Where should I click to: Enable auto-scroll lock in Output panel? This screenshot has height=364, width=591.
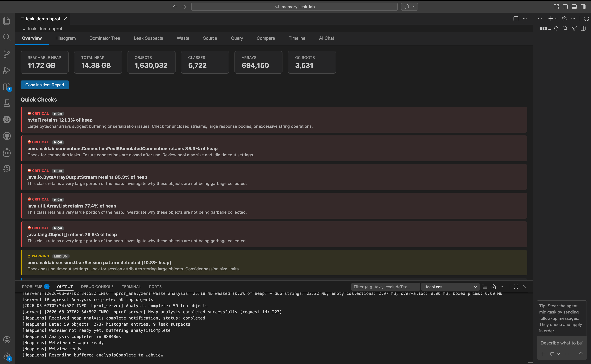click(494, 286)
